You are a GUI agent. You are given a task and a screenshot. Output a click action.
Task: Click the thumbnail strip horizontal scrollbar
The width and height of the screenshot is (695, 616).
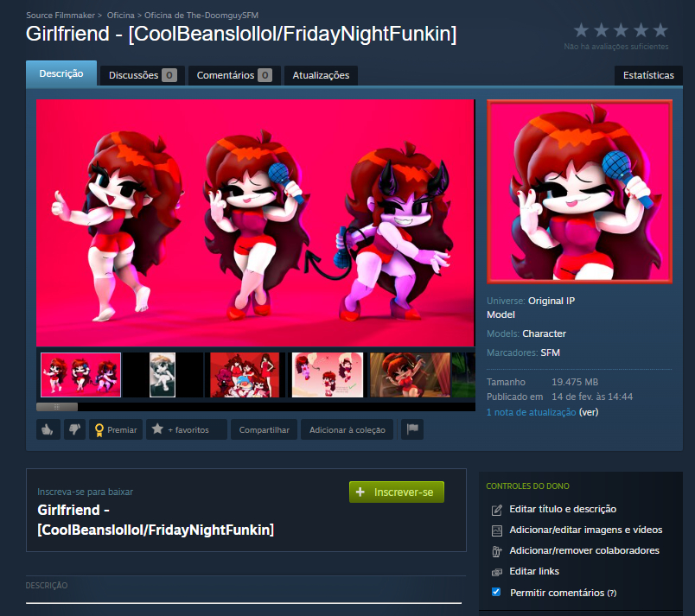tap(57, 406)
